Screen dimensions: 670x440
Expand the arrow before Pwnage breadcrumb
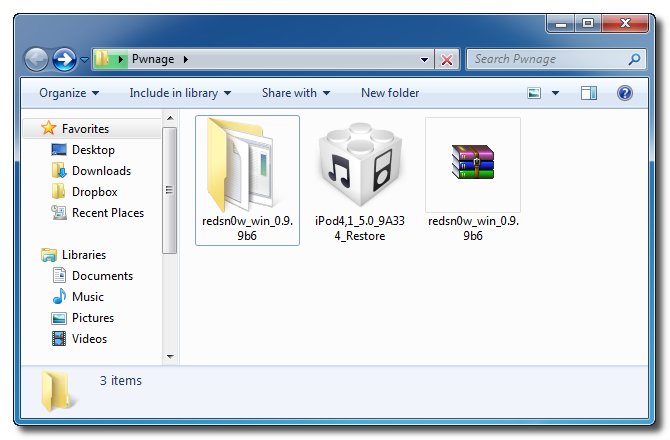pyautogui.click(x=121, y=59)
